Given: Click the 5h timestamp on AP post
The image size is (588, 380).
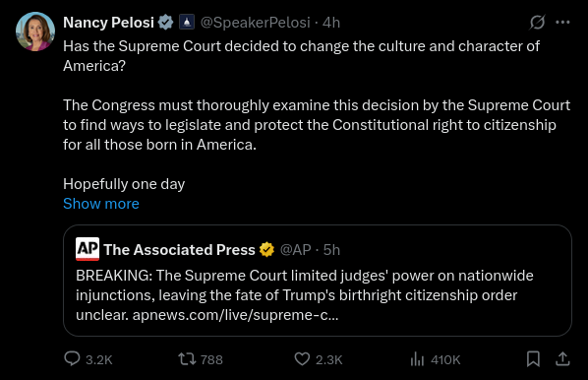Looking at the screenshot, I should pyautogui.click(x=331, y=250).
